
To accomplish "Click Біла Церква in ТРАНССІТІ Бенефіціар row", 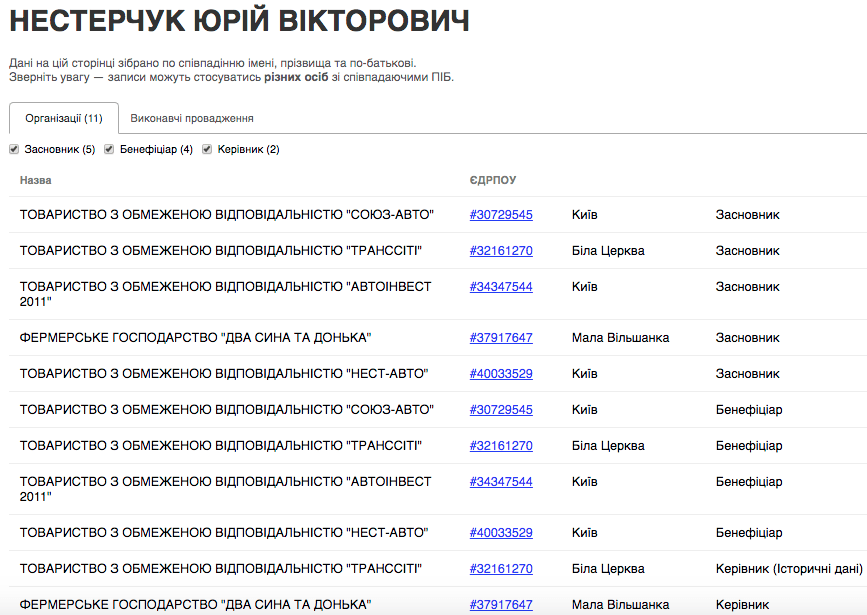I will 608,445.
